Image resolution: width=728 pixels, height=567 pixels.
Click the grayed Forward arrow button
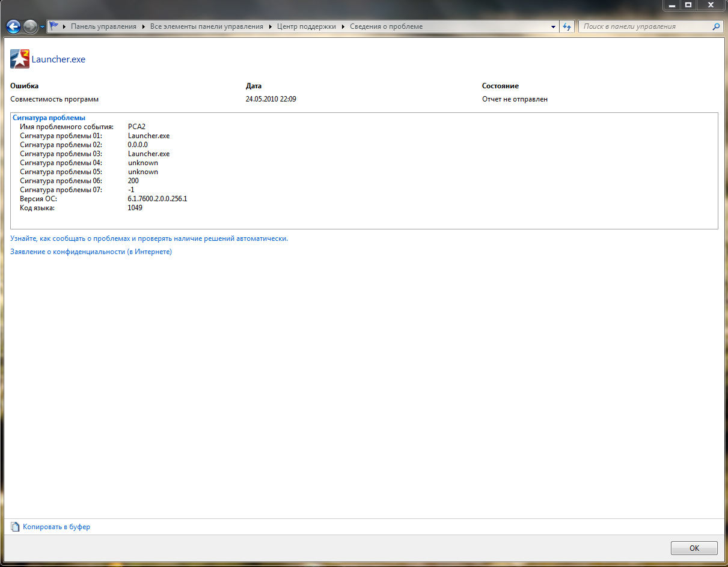pos(30,26)
